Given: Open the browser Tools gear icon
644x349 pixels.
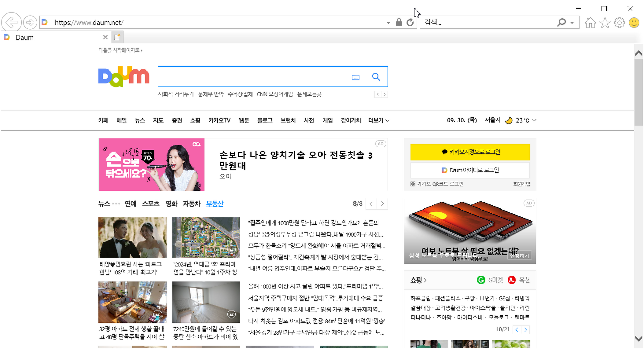Looking at the screenshot, I should pos(620,23).
